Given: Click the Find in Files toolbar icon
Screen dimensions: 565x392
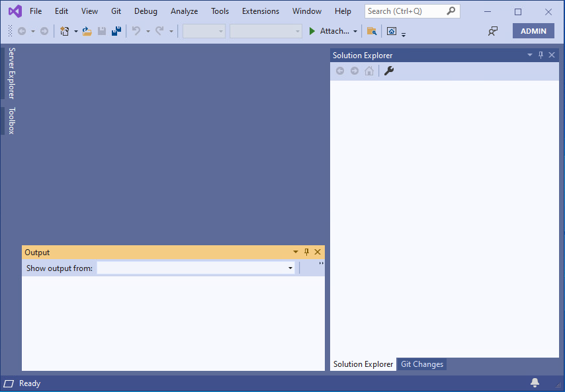Looking at the screenshot, I should [371, 31].
